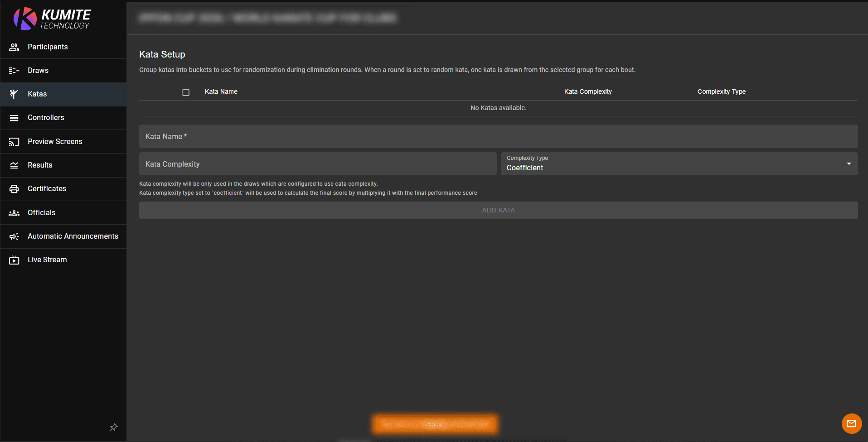Click the Participants people icon
This screenshot has height=442, width=868.
click(14, 47)
